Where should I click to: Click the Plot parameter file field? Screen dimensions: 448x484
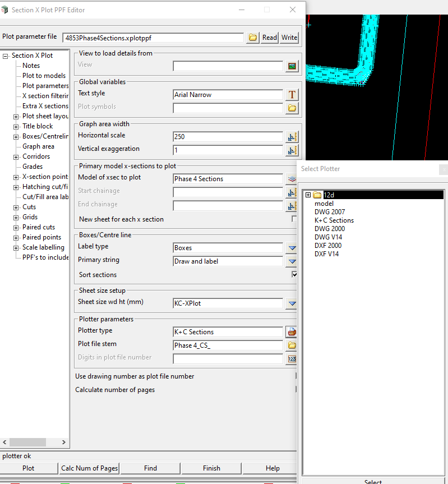153,38
